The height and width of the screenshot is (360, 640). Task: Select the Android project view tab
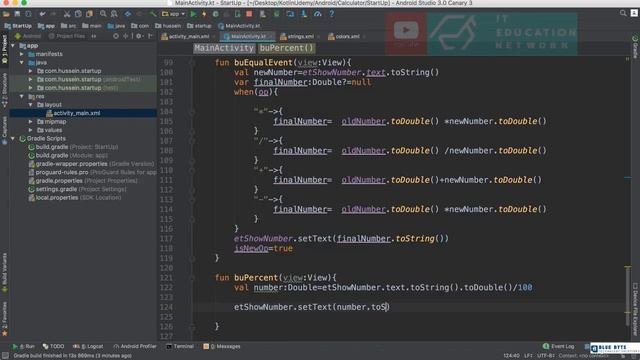click(28, 36)
